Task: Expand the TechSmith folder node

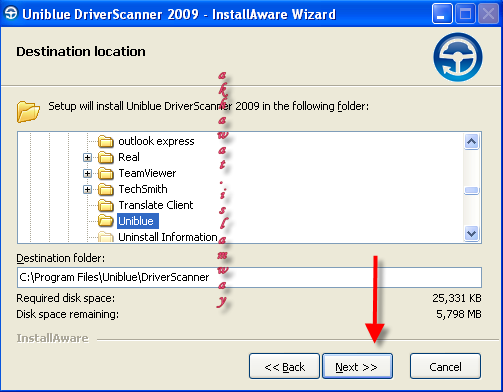Action: (87, 189)
